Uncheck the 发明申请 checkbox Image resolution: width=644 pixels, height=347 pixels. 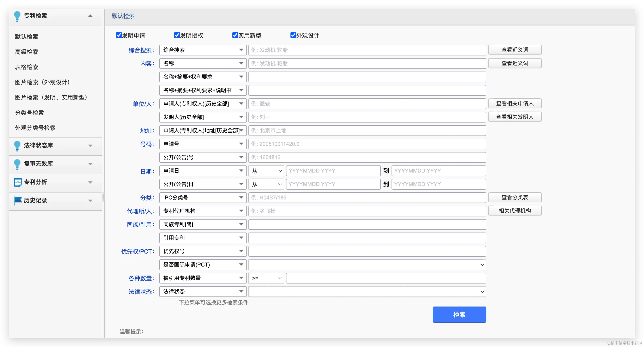(119, 35)
